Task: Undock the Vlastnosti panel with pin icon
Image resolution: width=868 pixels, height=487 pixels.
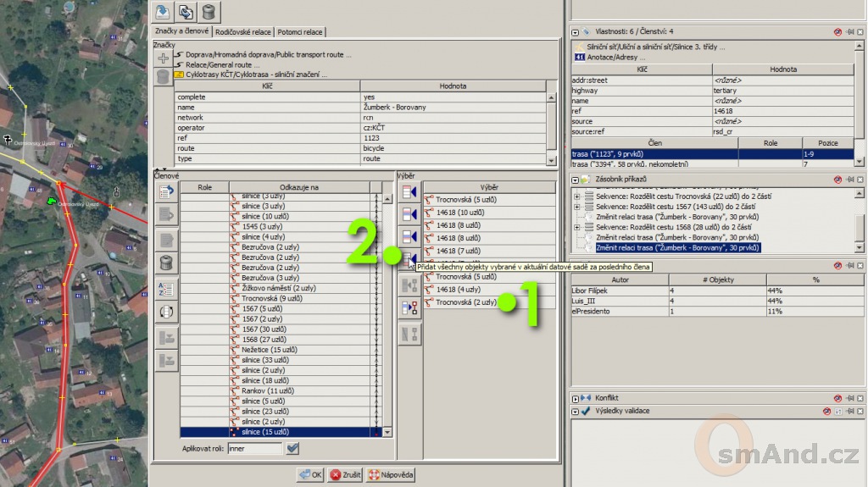Action: 849,32
